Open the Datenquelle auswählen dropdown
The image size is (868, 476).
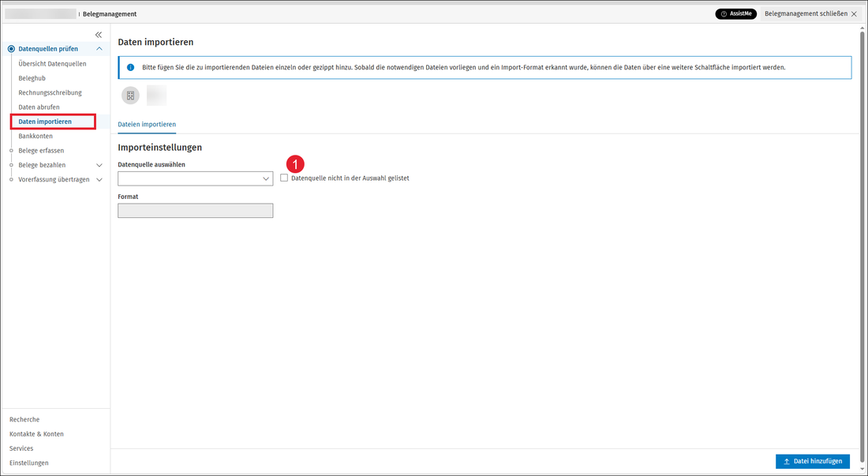pyautogui.click(x=196, y=178)
